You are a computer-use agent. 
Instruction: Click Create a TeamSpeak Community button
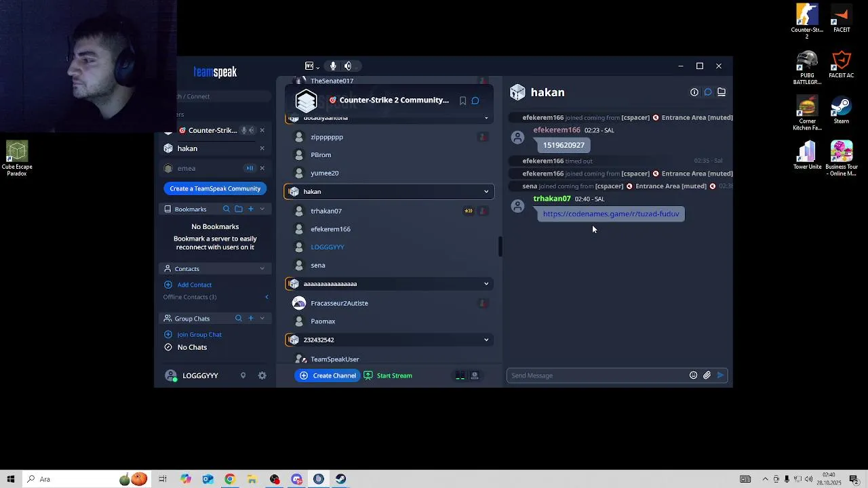pyautogui.click(x=215, y=188)
